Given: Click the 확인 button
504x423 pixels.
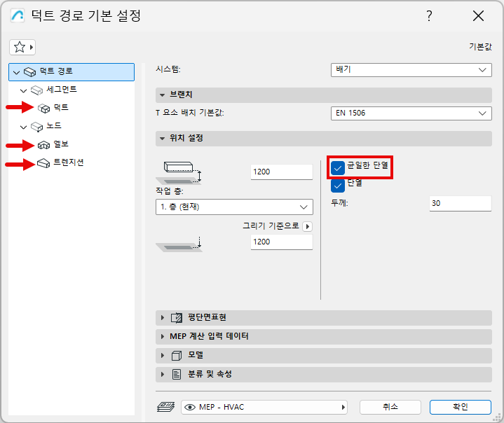Looking at the screenshot, I should click(461, 407).
